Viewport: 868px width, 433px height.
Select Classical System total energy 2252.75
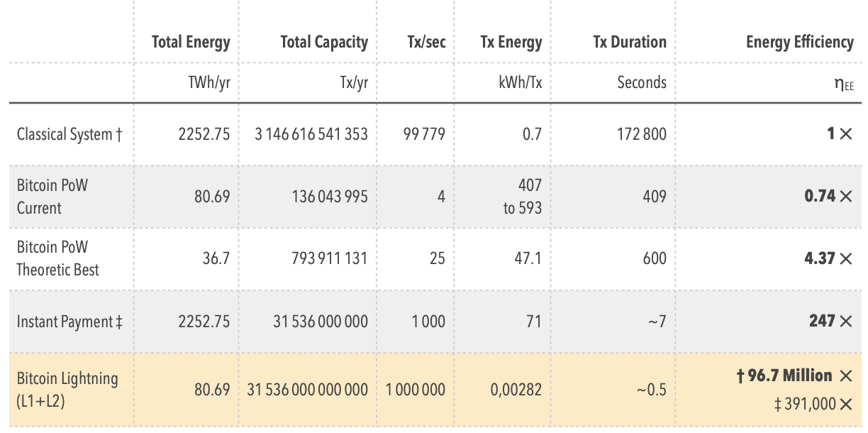pos(204,134)
